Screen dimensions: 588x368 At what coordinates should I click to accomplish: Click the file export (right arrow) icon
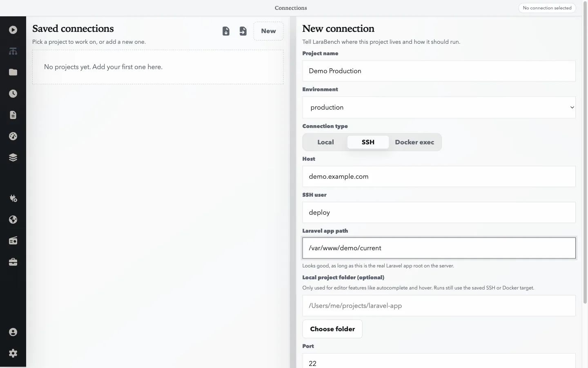(243, 31)
